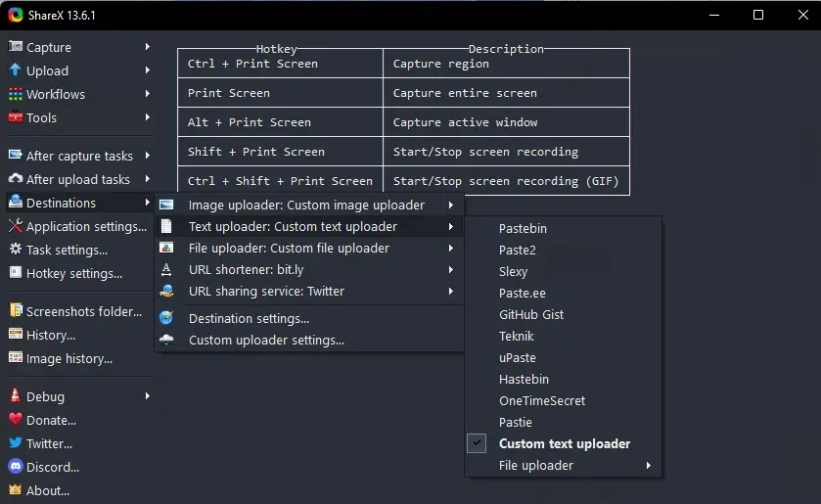Click the About crown icon

coord(16,490)
